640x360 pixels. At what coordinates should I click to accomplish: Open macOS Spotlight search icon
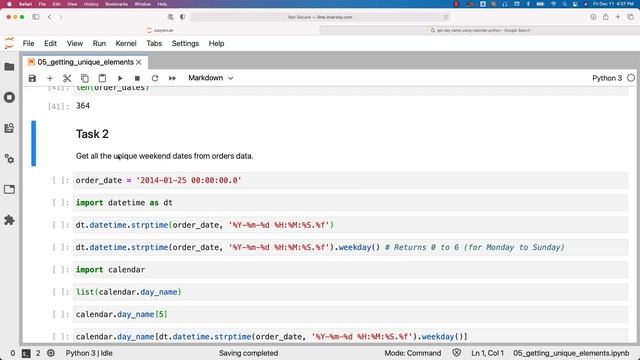564,4
